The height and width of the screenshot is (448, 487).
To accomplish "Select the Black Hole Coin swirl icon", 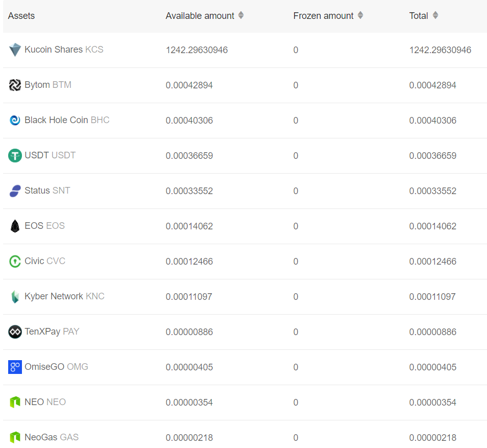I will [x=15, y=120].
